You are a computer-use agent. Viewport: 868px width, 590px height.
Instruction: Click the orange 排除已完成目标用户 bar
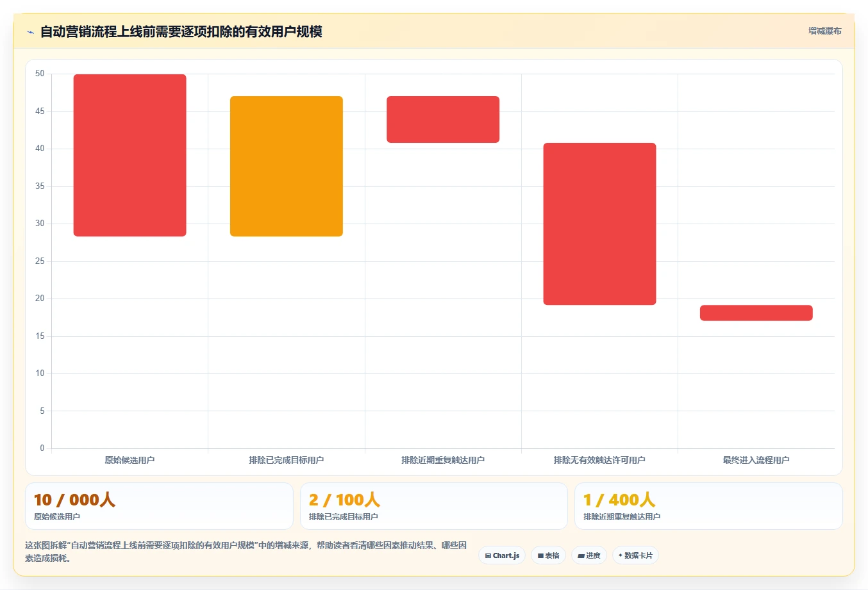coord(287,166)
